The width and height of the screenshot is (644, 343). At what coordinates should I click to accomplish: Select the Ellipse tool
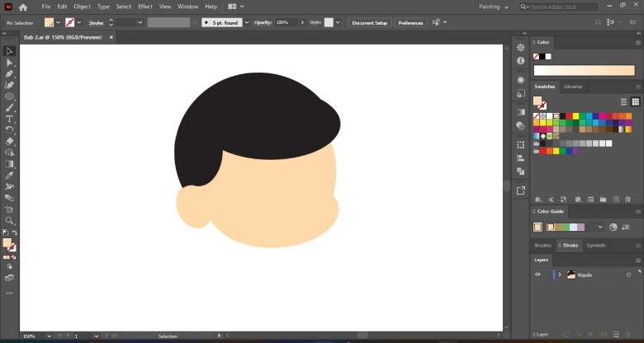tap(9, 96)
